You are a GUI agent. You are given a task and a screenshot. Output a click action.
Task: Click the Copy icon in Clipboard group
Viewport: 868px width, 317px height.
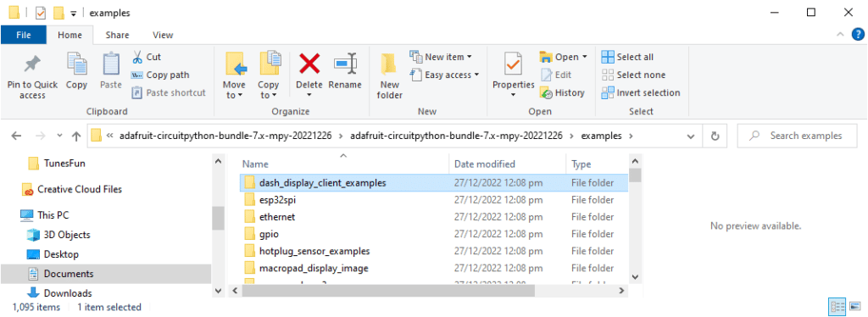[x=76, y=64]
